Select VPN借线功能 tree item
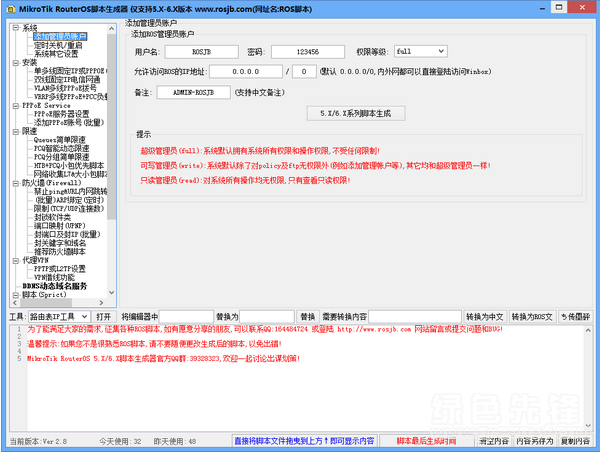Screen dimensions: 600x453 (54, 278)
